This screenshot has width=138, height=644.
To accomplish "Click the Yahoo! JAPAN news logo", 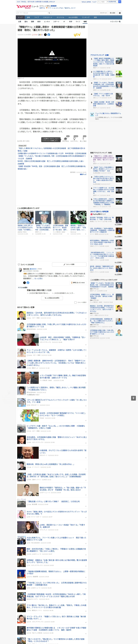I will click(27, 7).
